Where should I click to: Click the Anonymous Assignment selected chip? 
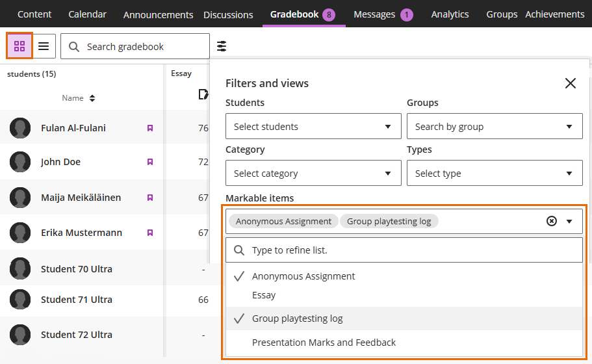point(283,221)
